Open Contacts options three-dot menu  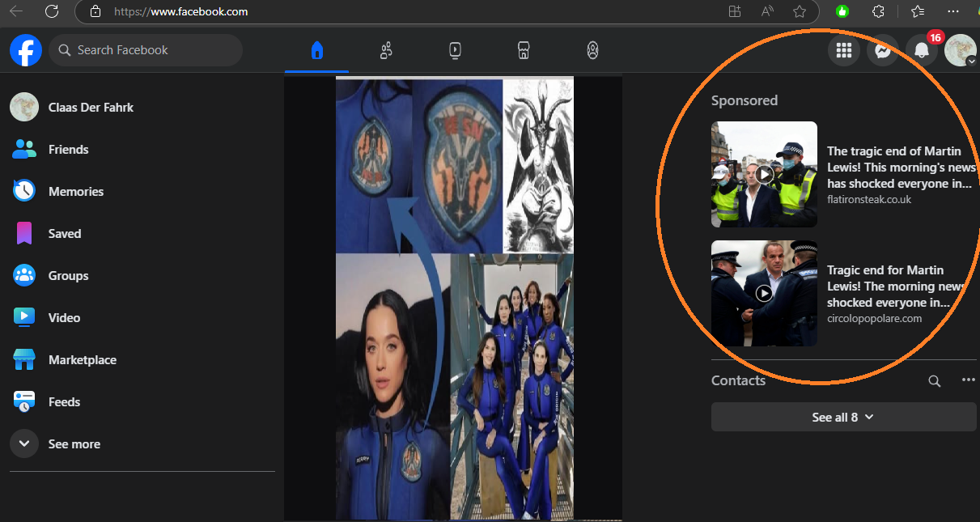968,380
